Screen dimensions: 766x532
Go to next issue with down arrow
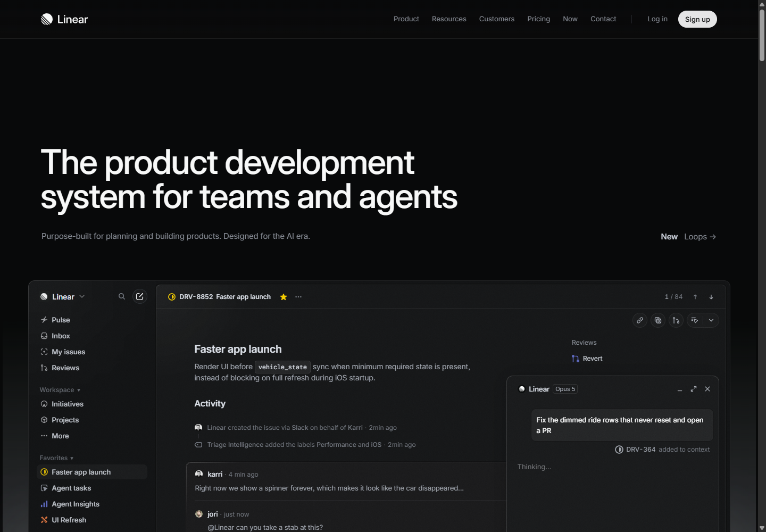pos(711,297)
